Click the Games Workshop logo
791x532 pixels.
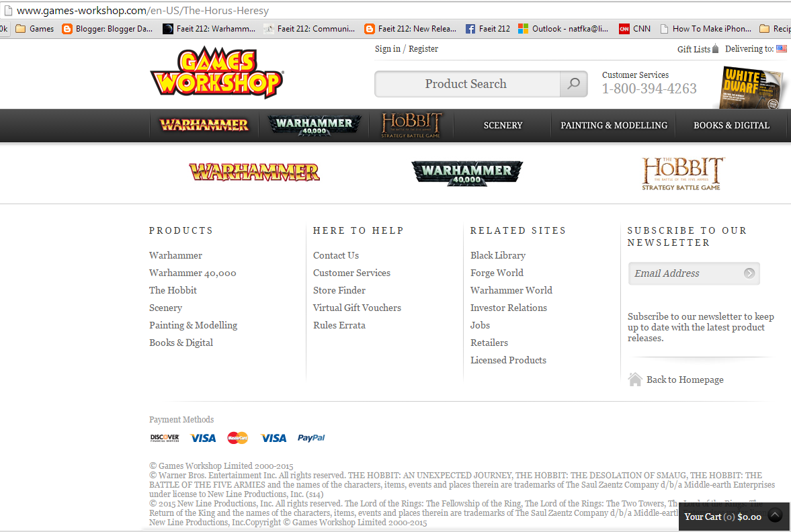coord(217,72)
